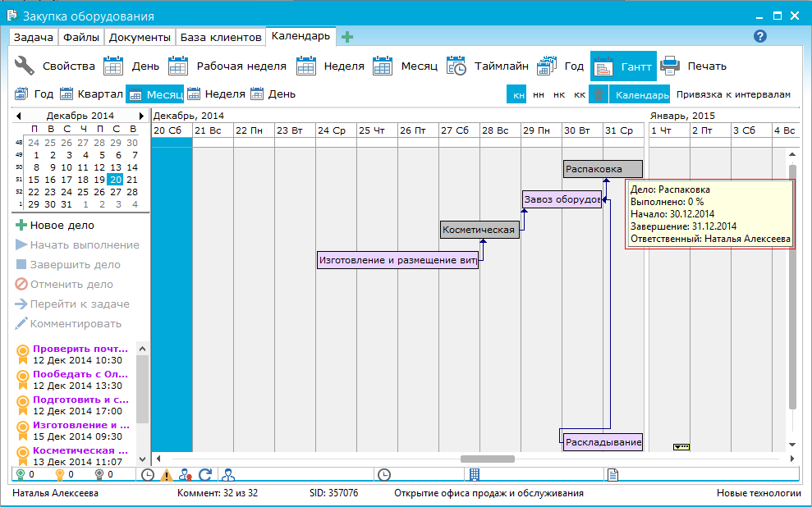
Task: Click the refresh arrow status icon
Action: (205, 474)
